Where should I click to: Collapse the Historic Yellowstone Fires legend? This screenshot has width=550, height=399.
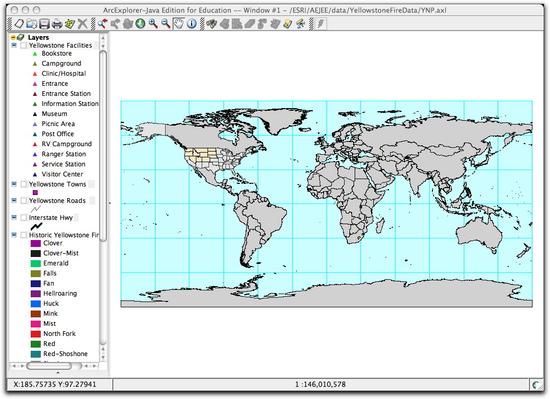(14, 235)
